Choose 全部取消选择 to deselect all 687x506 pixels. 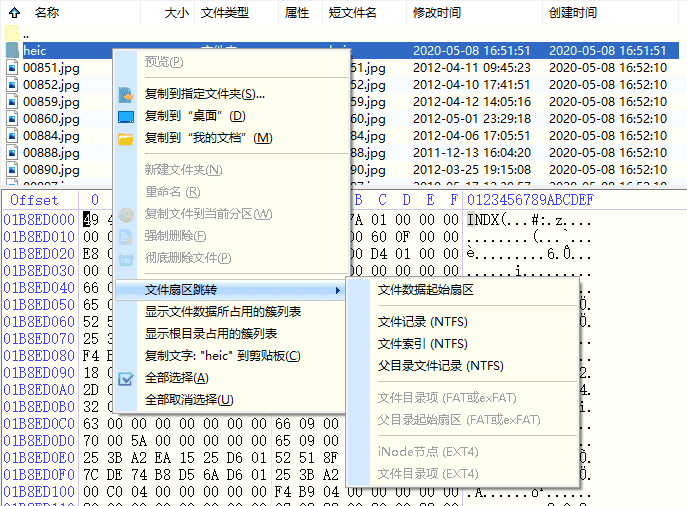(189, 400)
